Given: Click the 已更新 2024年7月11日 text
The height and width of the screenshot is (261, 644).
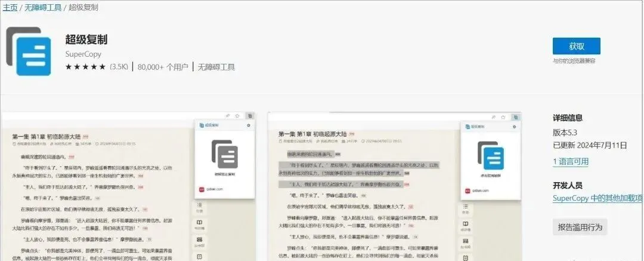Looking at the screenshot, I should point(590,145).
